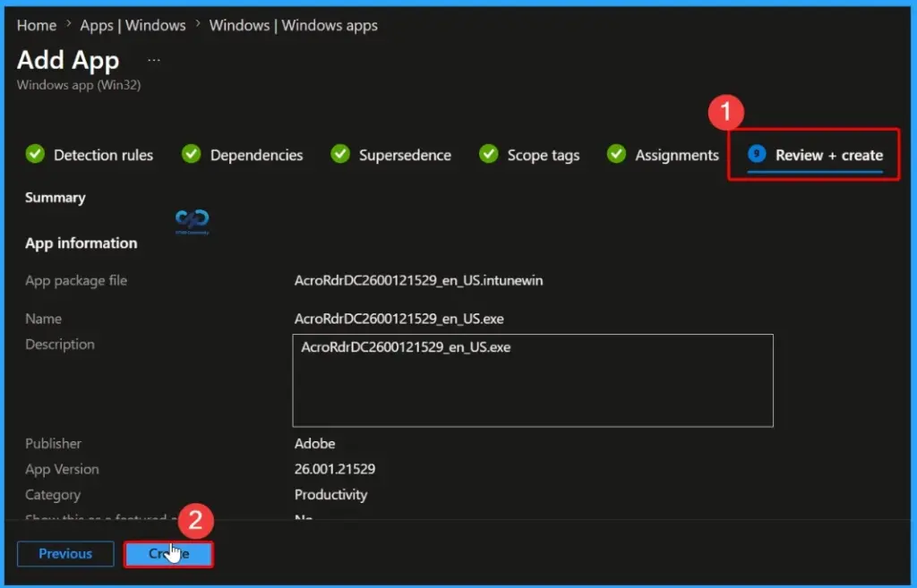Image resolution: width=917 pixels, height=588 pixels.
Task: Click the green checkmark icon beside Dependencies
Action: click(x=192, y=154)
